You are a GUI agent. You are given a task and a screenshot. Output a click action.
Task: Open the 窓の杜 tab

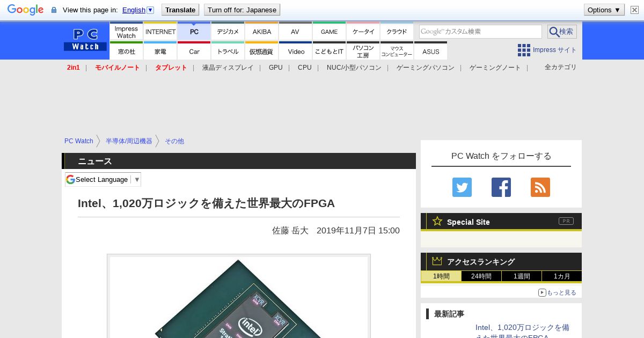(x=126, y=51)
